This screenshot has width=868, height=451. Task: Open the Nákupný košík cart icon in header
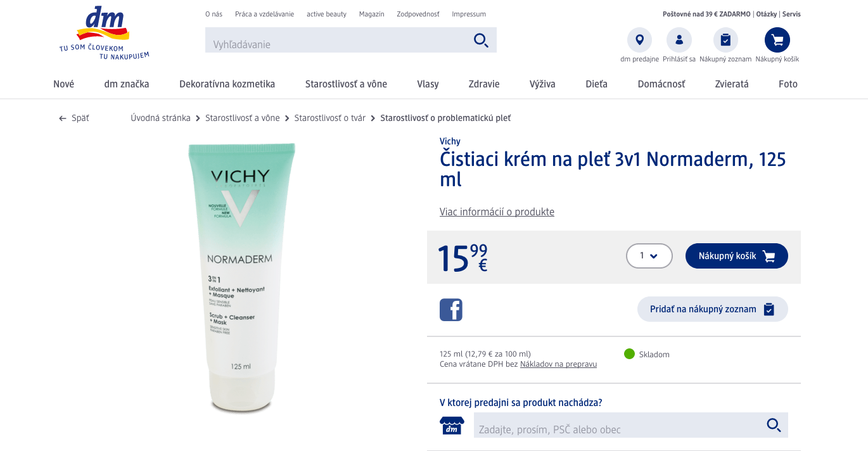tap(777, 40)
